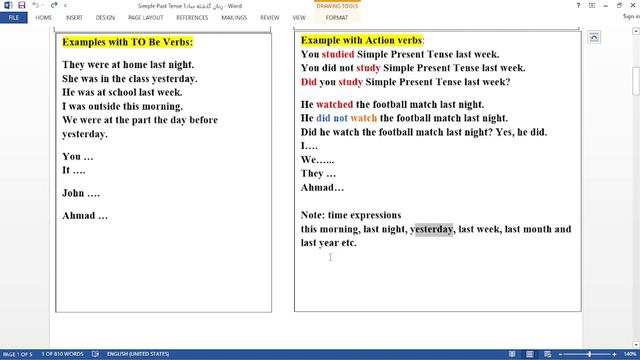
Task: Click the line 'Ahmad …' in left text box
Action: pos(85,216)
